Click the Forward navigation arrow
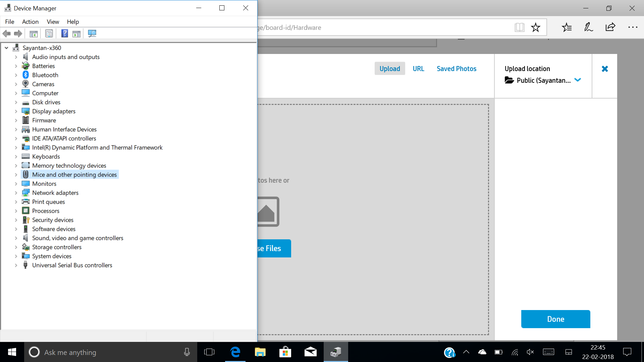This screenshot has width=644, height=362. pyautogui.click(x=18, y=34)
